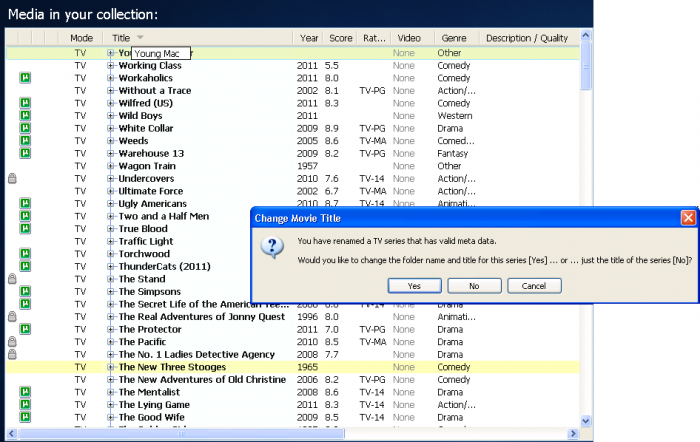Sort by the Mode column header
Screen dimensions: 700x442
(x=81, y=38)
